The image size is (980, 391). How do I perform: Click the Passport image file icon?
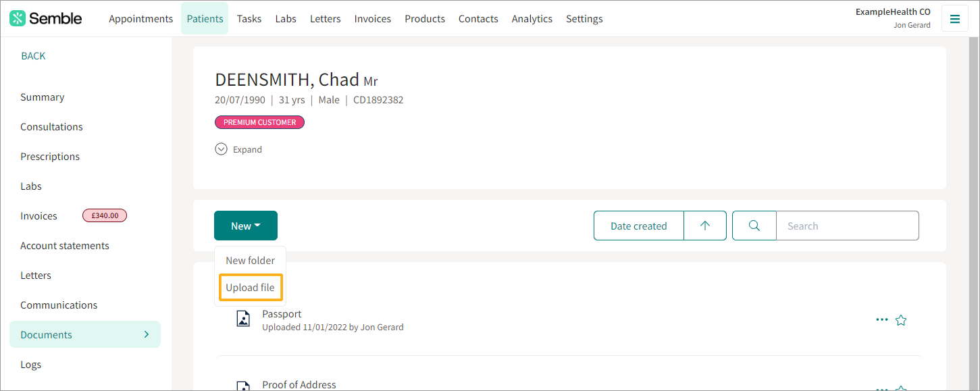[243, 318]
